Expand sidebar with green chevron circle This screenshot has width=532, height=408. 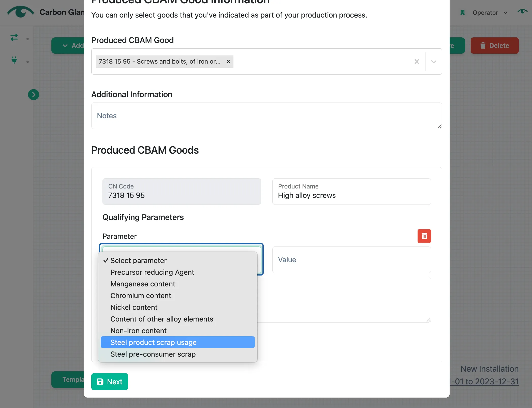34,95
